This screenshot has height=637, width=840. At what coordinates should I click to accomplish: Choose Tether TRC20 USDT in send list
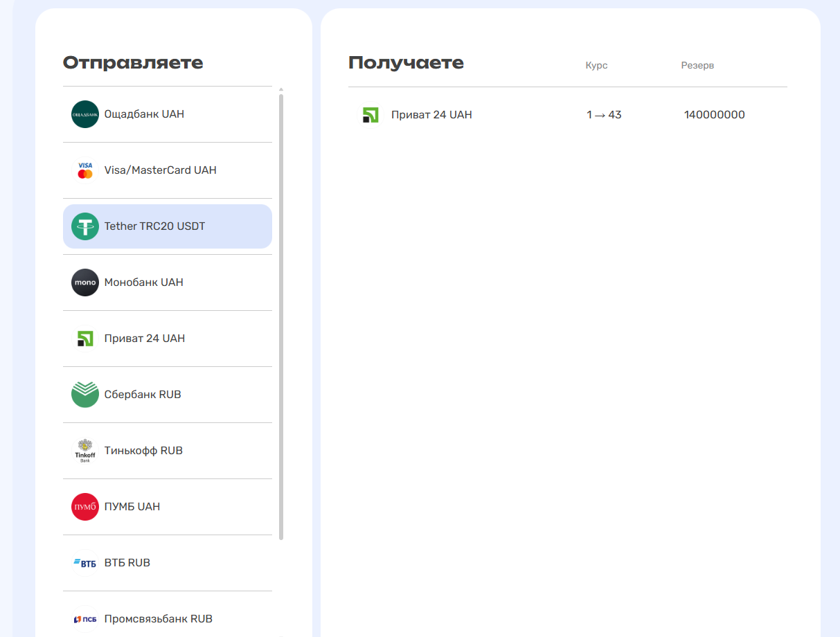[x=154, y=226]
